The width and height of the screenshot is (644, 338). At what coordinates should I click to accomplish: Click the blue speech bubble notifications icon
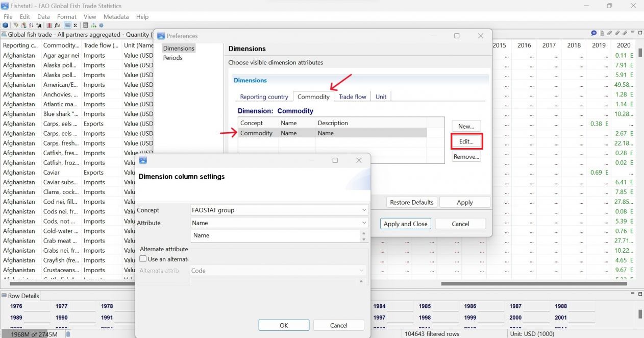click(x=594, y=33)
